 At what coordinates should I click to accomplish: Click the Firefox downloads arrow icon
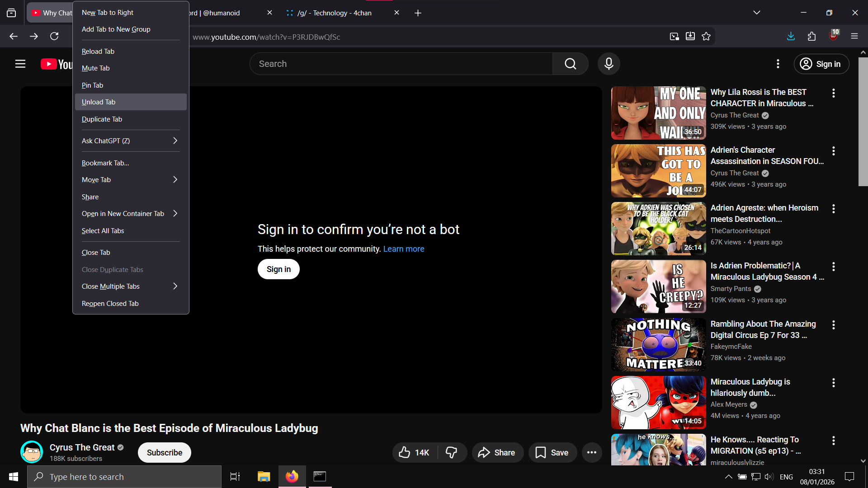791,37
